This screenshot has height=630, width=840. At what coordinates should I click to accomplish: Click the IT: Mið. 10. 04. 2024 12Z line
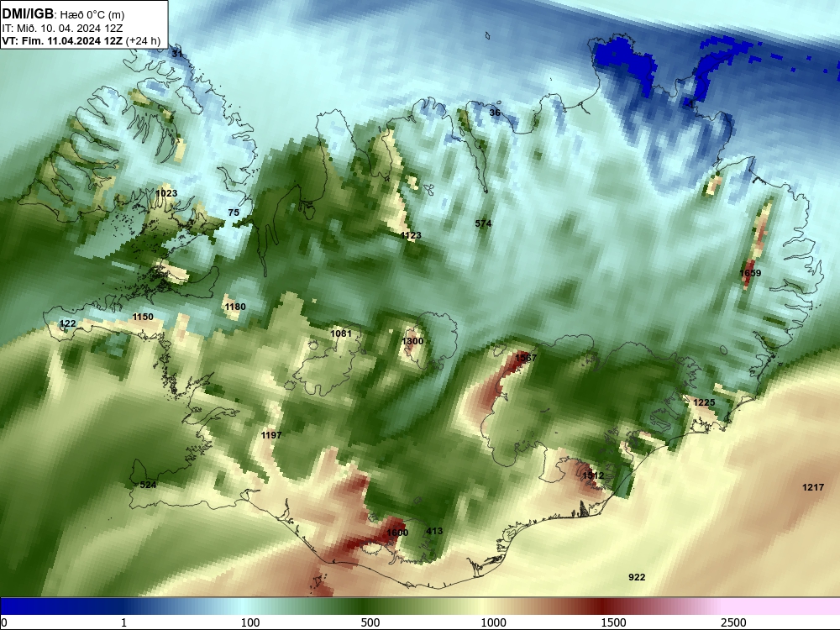click(62, 29)
